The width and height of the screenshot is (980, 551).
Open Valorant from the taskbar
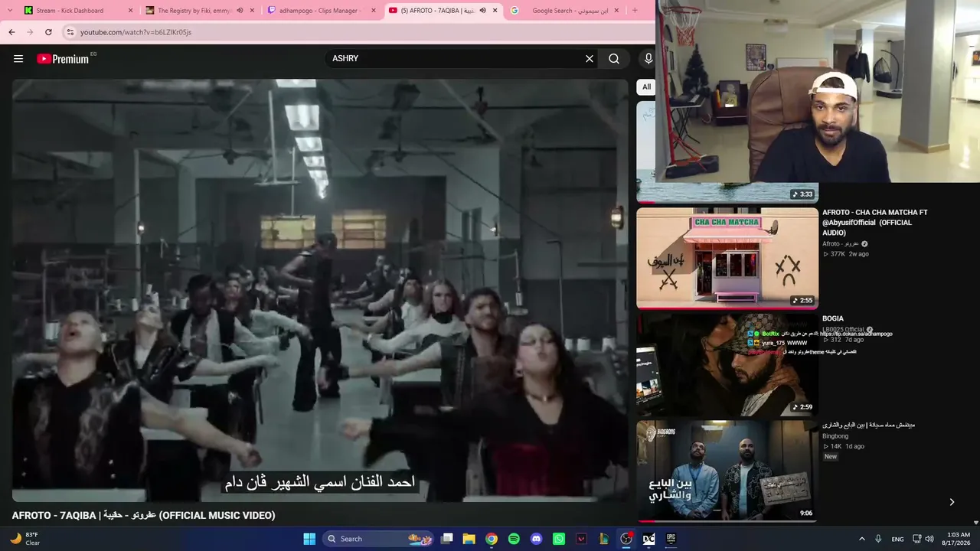(581, 539)
